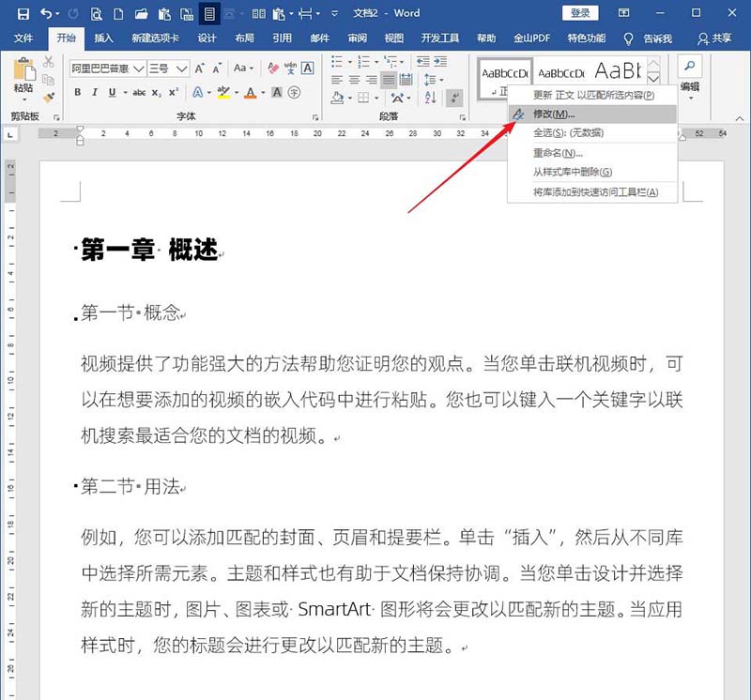751x700 pixels.
Task: Open the font size dropdown
Action: (181, 68)
